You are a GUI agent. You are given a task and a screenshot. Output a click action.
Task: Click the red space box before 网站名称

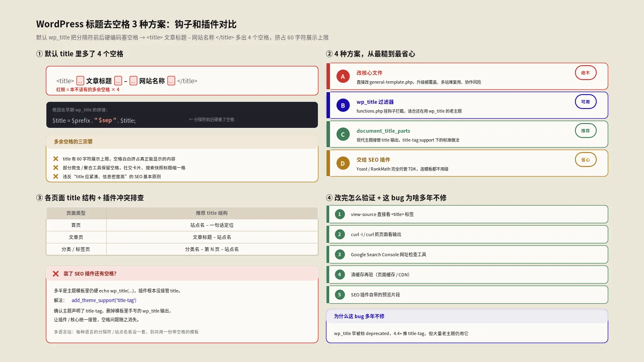(x=133, y=81)
